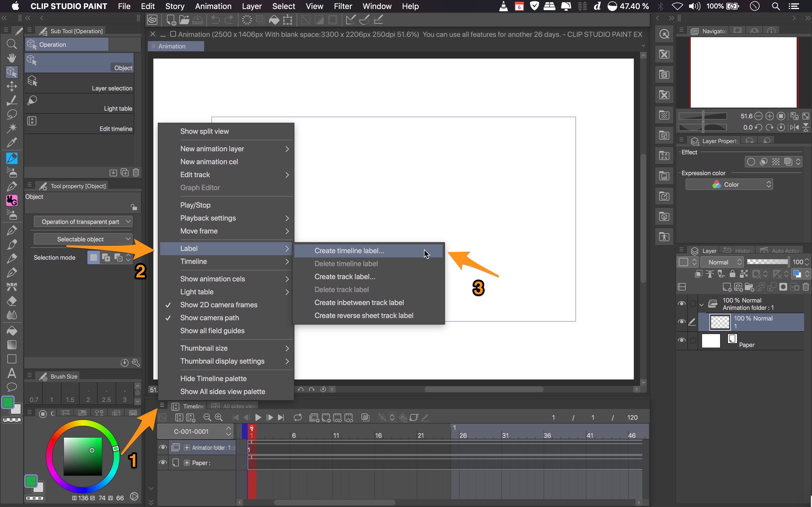The width and height of the screenshot is (812, 507).
Task: Open the Filter menu in menu bar
Action: pos(343,6)
